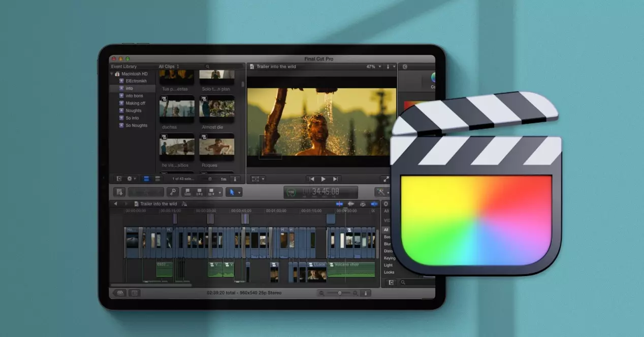Viewport: 644px width, 337px height.
Task: Select the Light effects category
Action: tap(388, 265)
